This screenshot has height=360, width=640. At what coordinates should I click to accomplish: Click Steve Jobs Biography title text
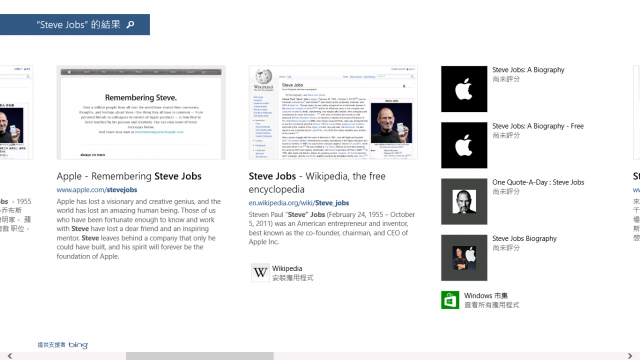(x=524, y=238)
